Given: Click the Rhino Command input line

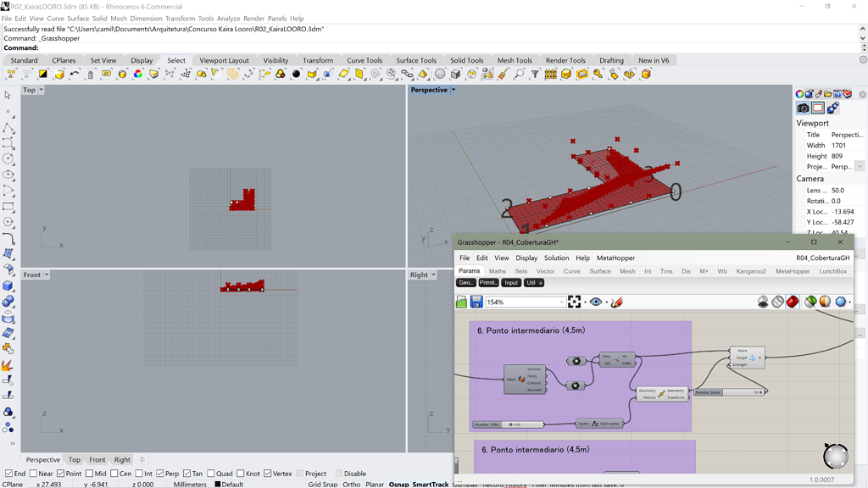Looking at the screenshot, I should [x=430, y=47].
